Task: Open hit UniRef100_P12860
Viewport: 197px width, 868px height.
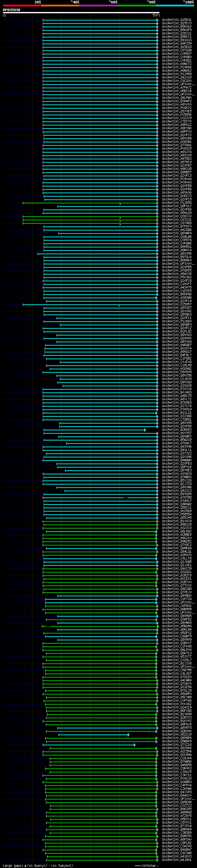Action: click(x=176, y=321)
